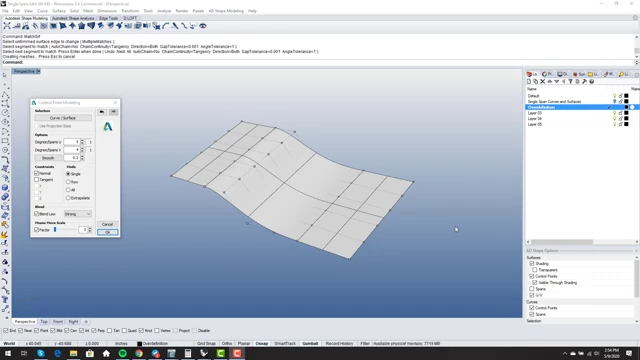640x360 pixels.
Task: Open the AD Shape Modeling menu
Action: click(x=226, y=11)
